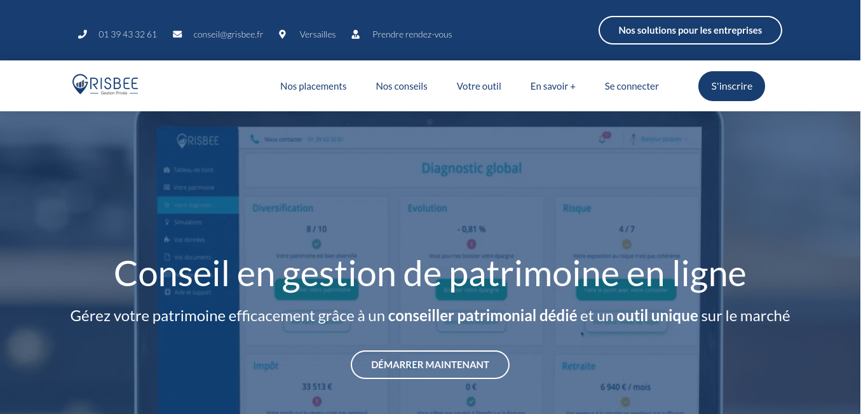
Task: Click the Diagnostic global heading in the background image
Action: coord(471,169)
